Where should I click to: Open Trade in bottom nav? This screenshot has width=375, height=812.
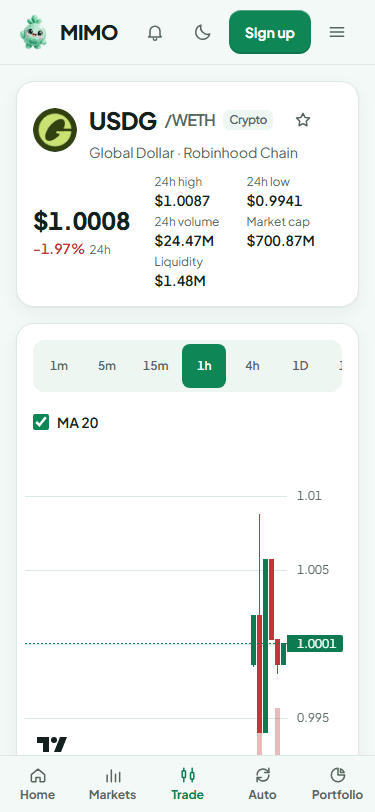pyautogui.click(x=188, y=784)
